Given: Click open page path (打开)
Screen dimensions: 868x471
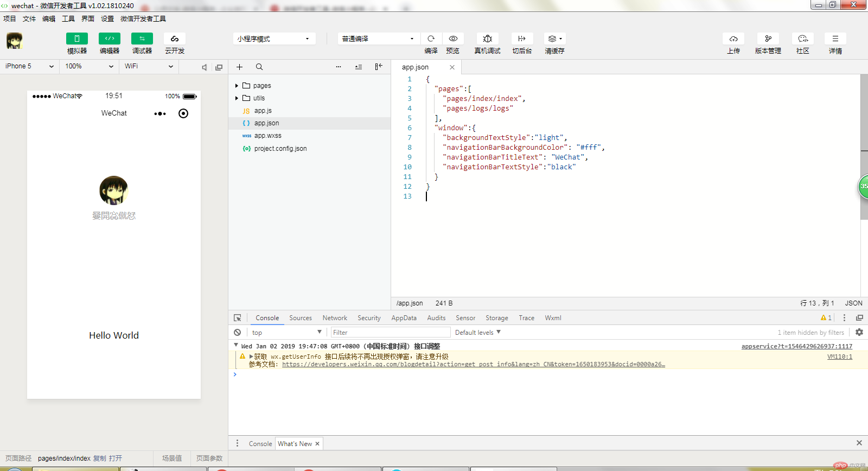Looking at the screenshot, I should [116, 459].
